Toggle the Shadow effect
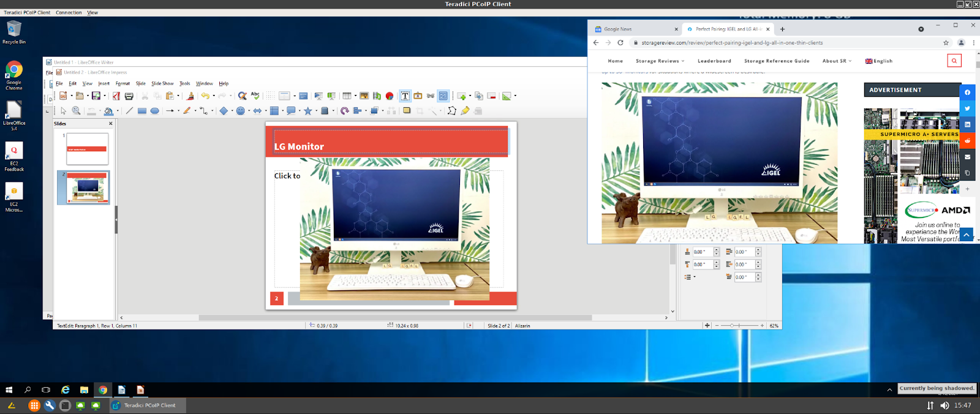Viewport: 980px width, 414px height. click(x=407, y=111)
